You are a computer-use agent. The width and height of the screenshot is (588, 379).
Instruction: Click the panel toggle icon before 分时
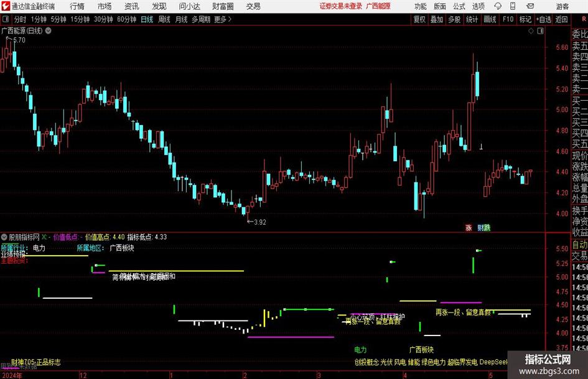6,19
